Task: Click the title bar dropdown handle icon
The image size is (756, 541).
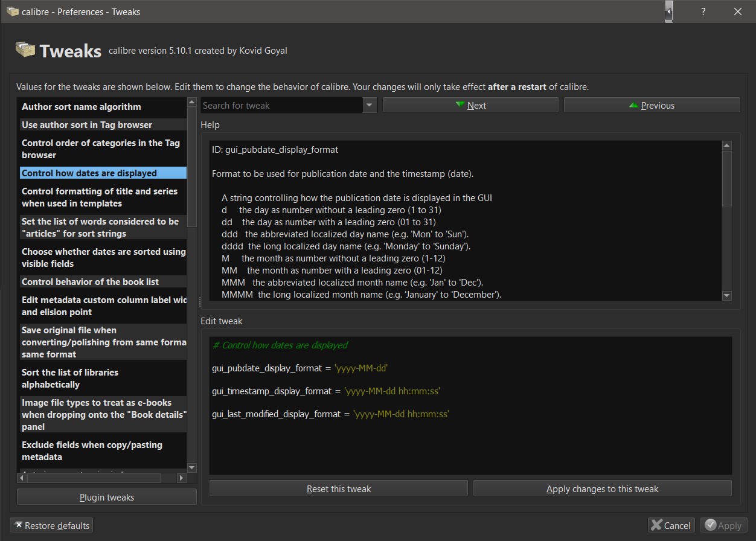Action: tap(669, 11)
